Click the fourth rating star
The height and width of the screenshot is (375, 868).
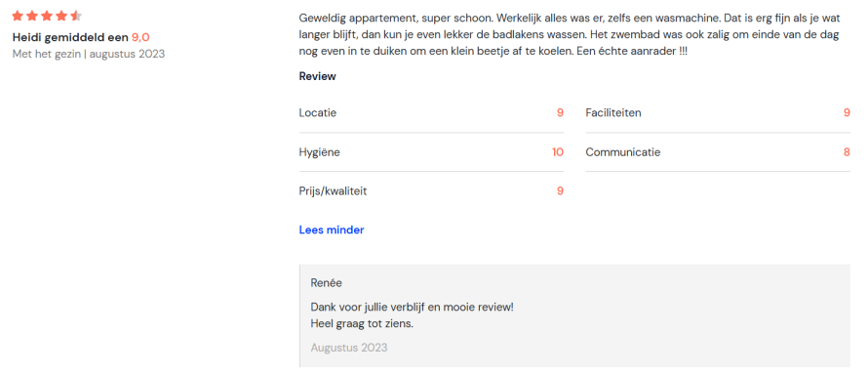[x=60, y=16]
